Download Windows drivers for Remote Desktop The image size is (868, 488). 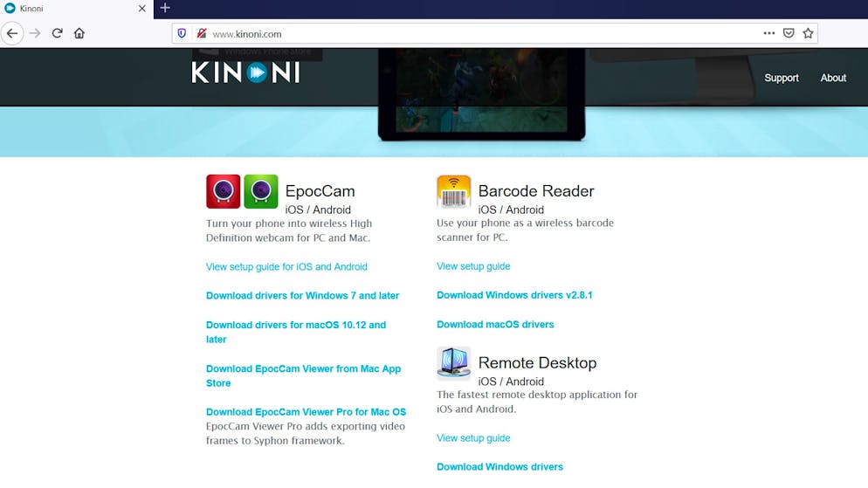(x=499, y=466)
